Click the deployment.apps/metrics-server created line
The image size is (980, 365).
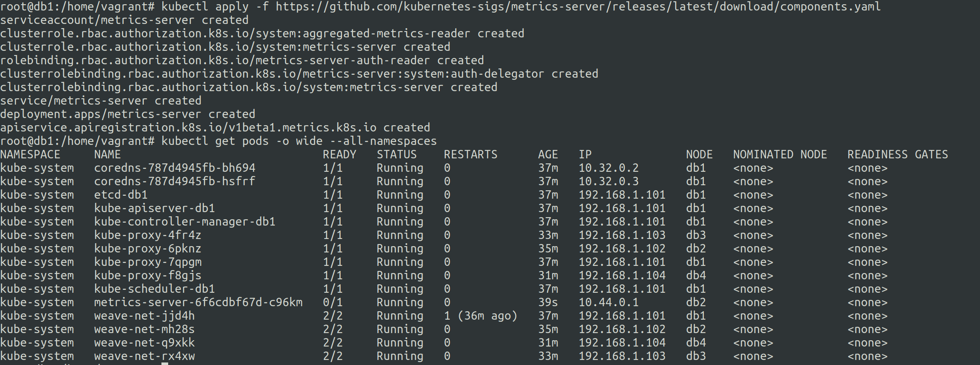click(x=127, y=114)
